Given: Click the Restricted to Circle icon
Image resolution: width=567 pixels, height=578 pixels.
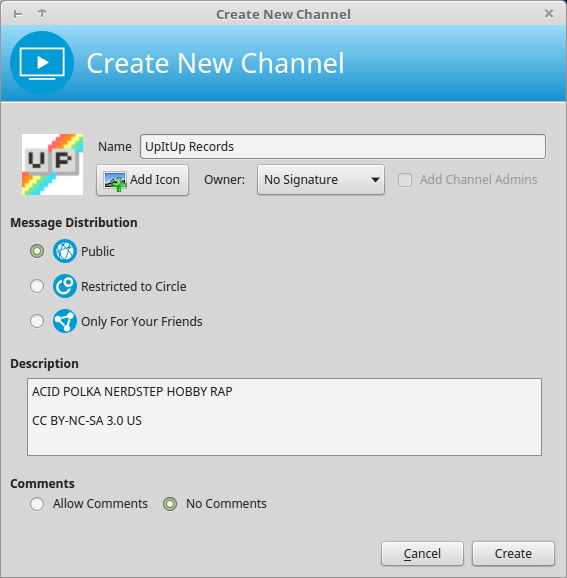Looking at the screenshot, I should click(65, 286).
